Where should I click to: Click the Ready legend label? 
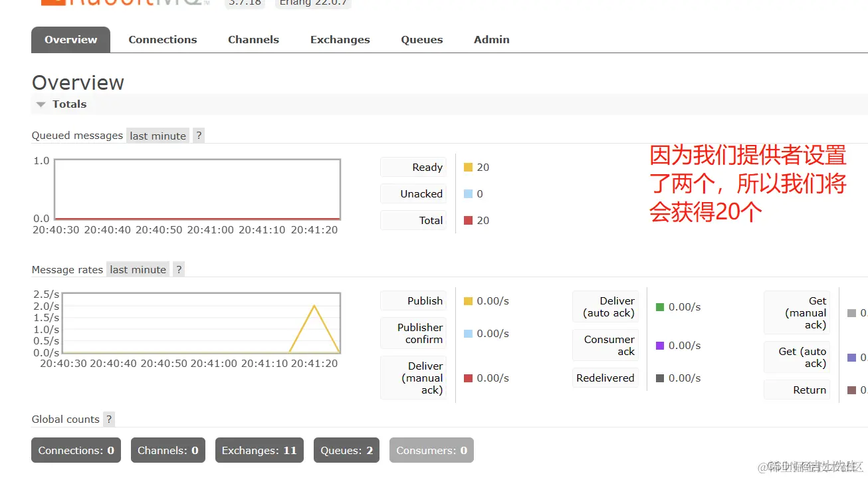pos(413,168)
